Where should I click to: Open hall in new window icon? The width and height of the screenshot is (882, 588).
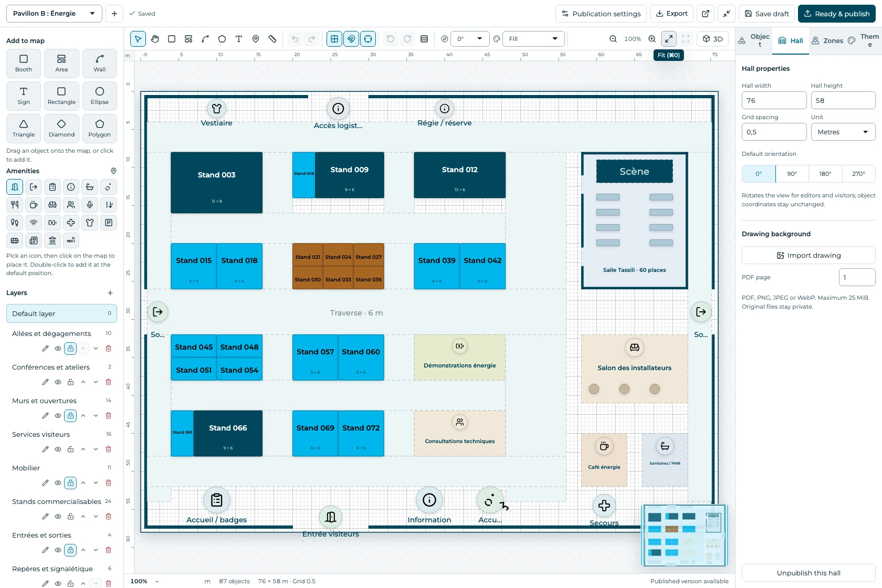[x=706, y=14]
